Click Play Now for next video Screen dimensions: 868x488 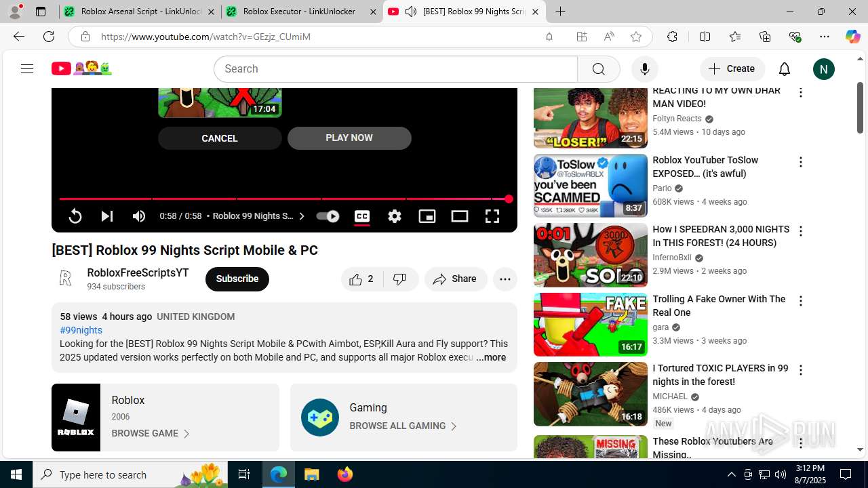pos(349,138)
